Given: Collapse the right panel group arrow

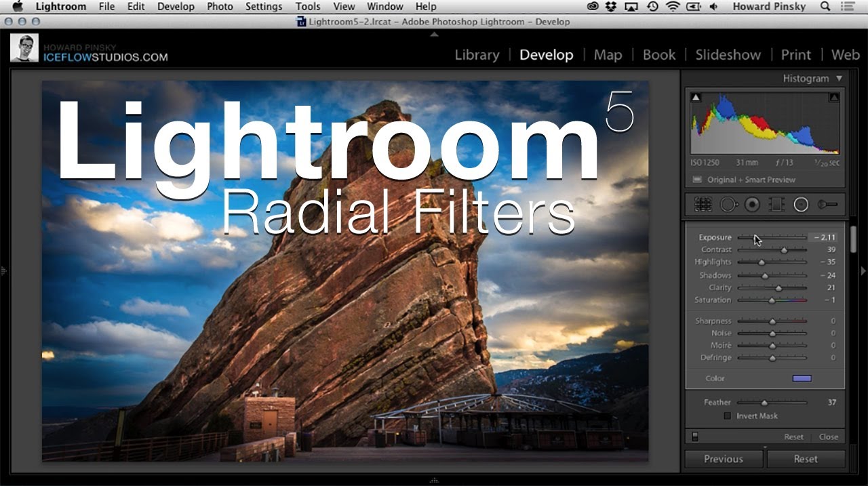Looking at the screenshot, I should (x=863, y=270).
